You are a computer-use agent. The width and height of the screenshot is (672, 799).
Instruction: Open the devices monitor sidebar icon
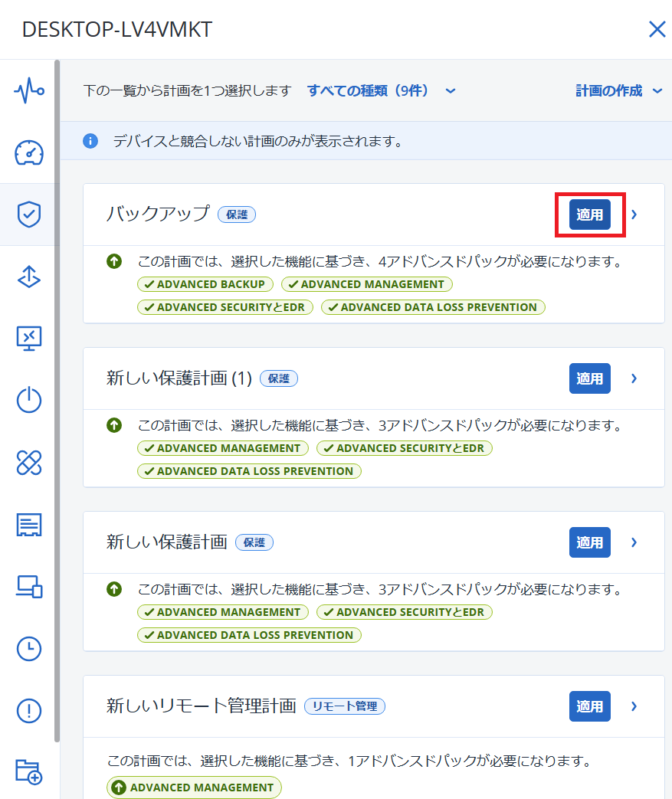pos(29,587)
